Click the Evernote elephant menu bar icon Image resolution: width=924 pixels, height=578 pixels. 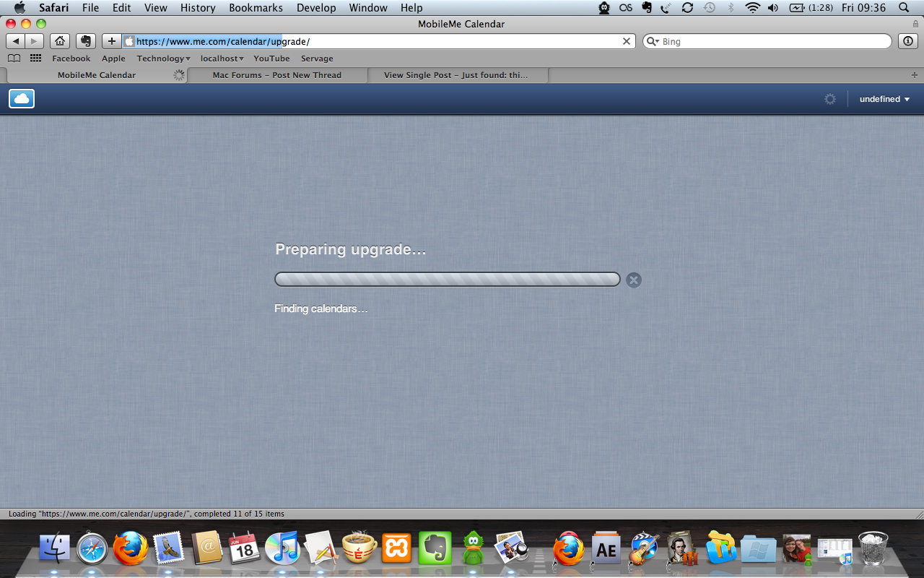[x=646, y=8]
